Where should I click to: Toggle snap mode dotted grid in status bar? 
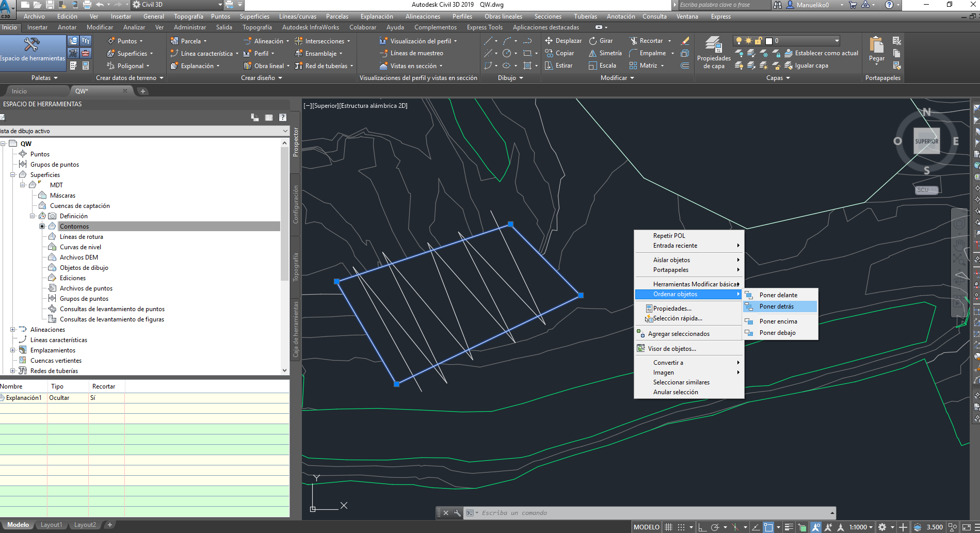[681, 527]
